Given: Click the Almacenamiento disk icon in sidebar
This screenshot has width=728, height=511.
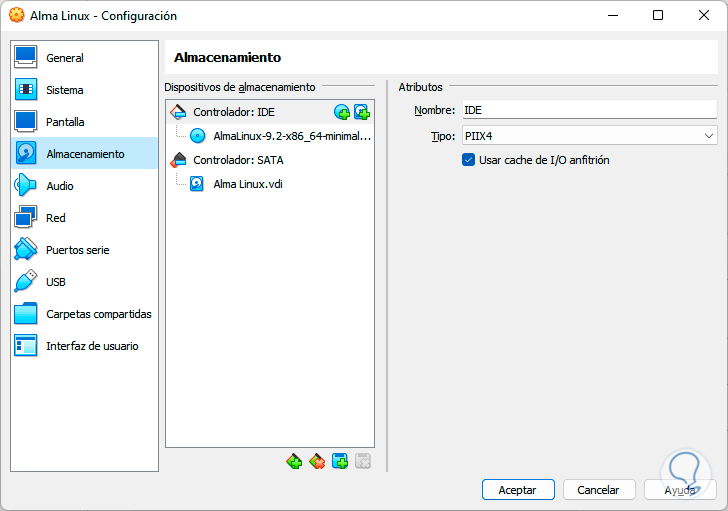Looking at the screenshot, I should click(x=26, y=154).
